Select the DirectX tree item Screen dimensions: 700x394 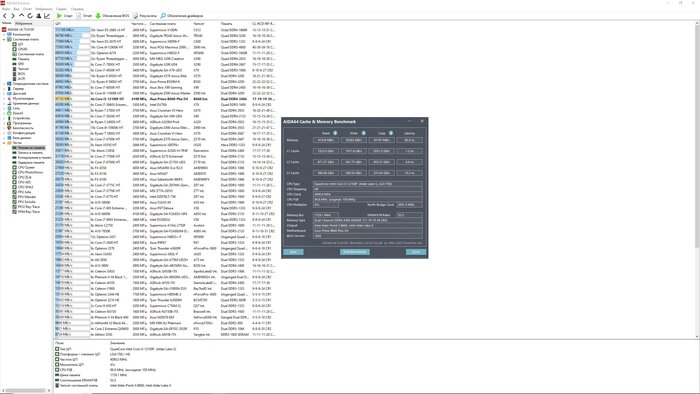pos(18,113)
